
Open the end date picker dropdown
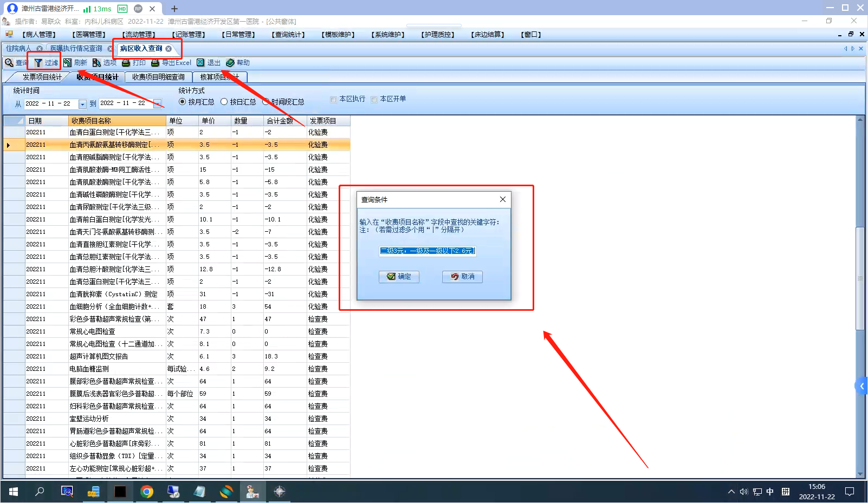click(x=157, y=103)
